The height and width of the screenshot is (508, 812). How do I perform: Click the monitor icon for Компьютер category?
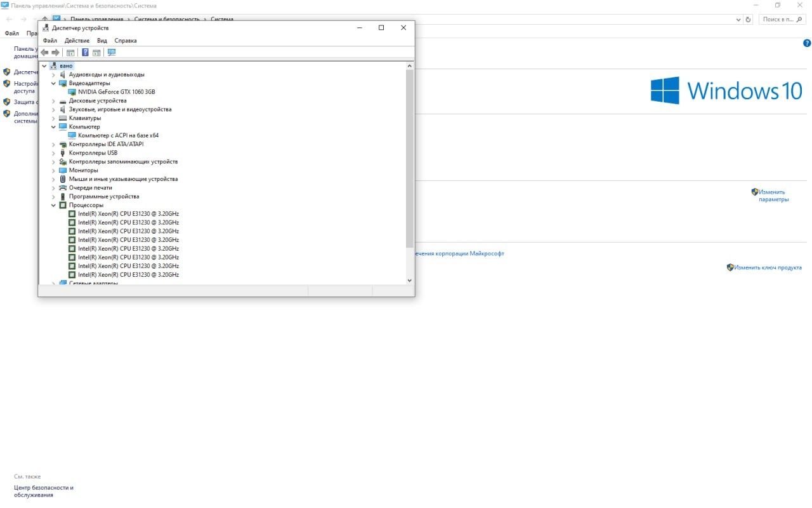(x=63, y=127)
